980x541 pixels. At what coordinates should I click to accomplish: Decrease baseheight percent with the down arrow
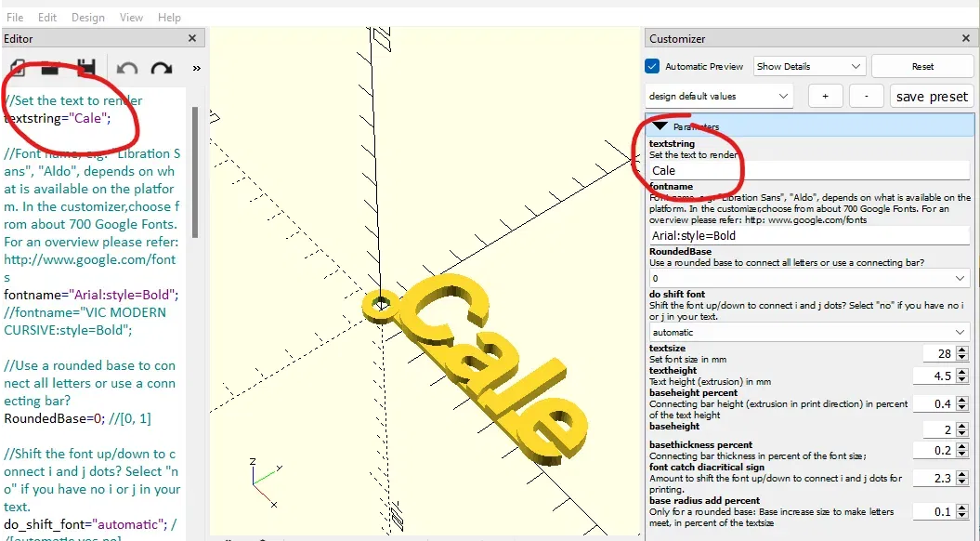tap(962, 408)
